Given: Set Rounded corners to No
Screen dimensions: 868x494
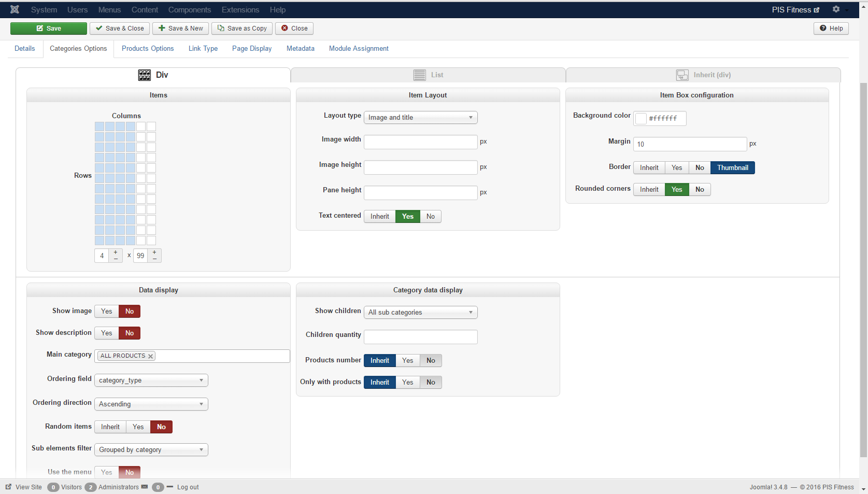Looking at the screenshot, I should (700, 189).
